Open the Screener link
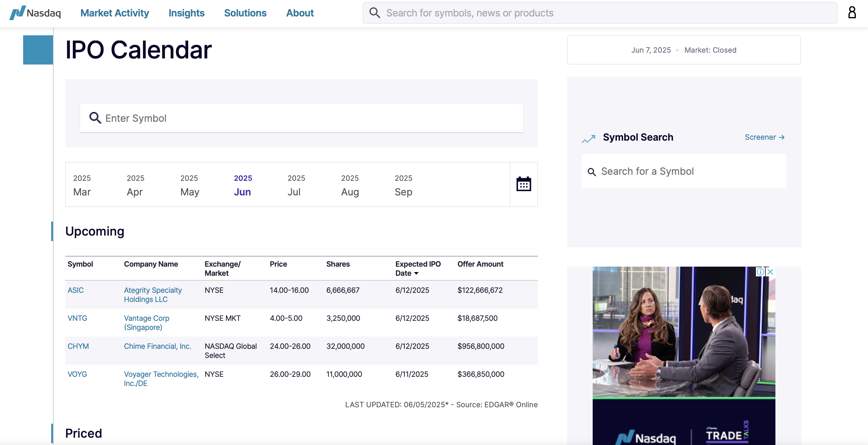The image size is (868, 445). (764, 137)
